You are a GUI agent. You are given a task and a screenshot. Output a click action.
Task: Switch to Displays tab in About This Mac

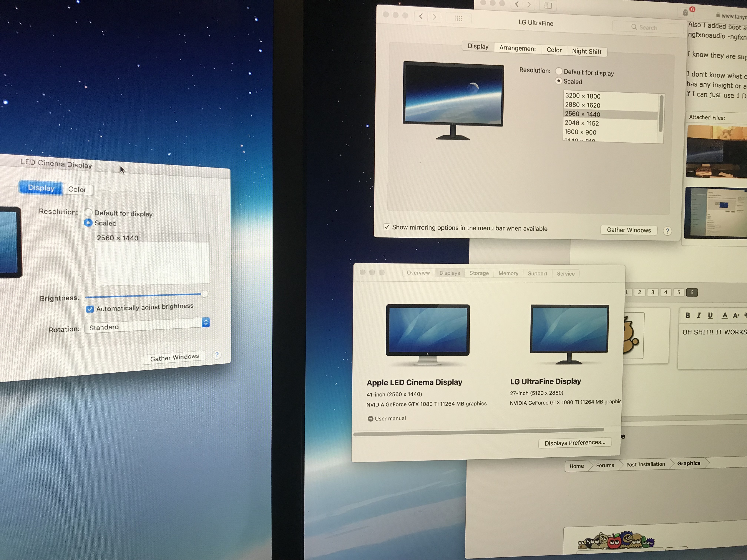(449, 273)
